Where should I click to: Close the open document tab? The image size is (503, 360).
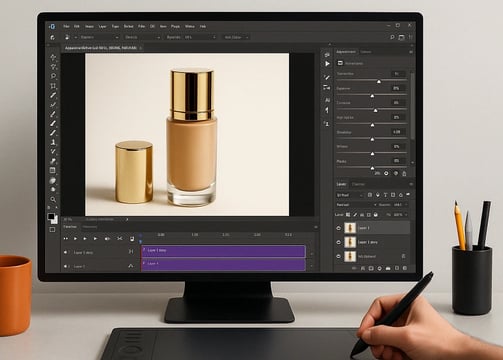[141, 48]
